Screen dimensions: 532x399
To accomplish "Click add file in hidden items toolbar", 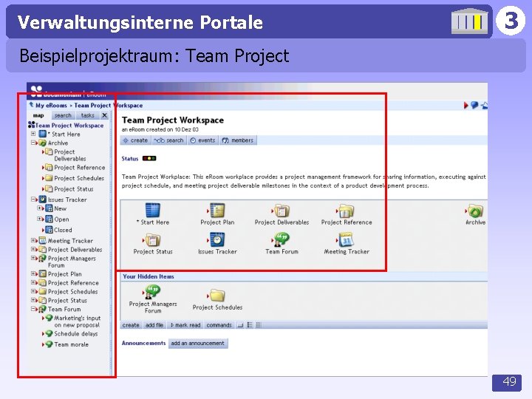I will (154, 325).
